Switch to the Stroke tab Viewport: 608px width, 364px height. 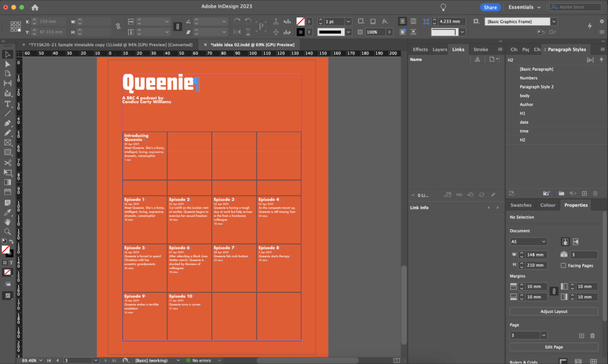[480, 49]
